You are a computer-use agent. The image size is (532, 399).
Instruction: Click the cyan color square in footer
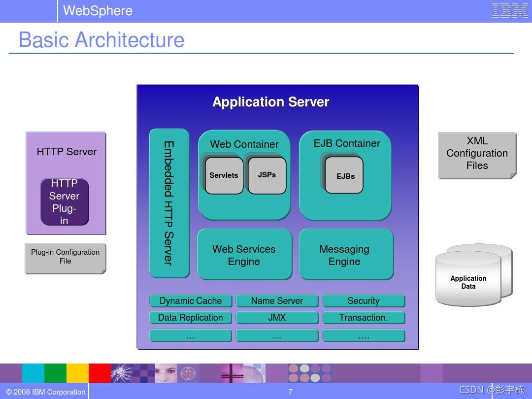33,373
